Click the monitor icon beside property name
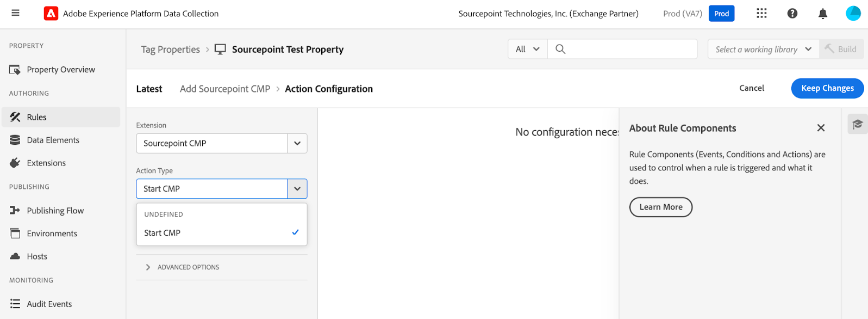Viewport: 868px width, 319px height. point(220,50)
